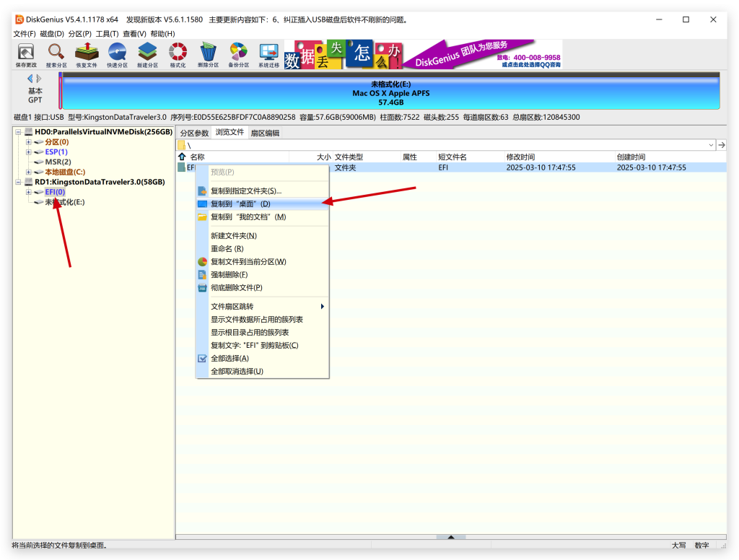Choose 新建文件夹(N) from context menu

click(263, 236)
